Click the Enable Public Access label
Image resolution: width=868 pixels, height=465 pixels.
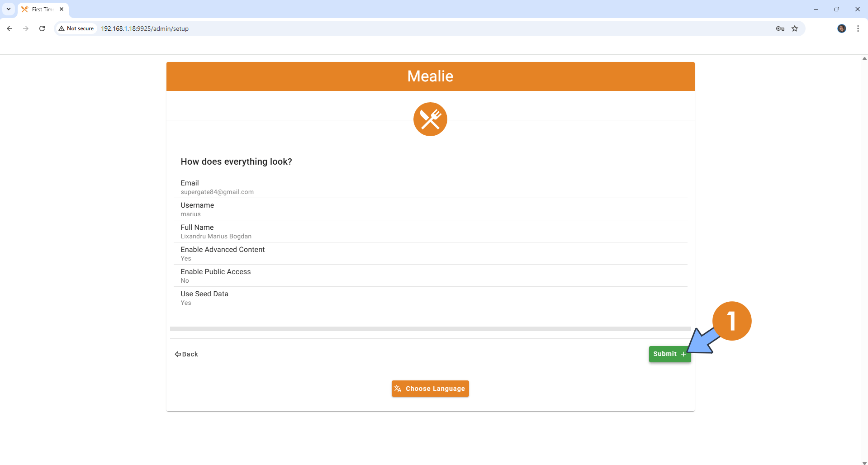coord(215,271)
